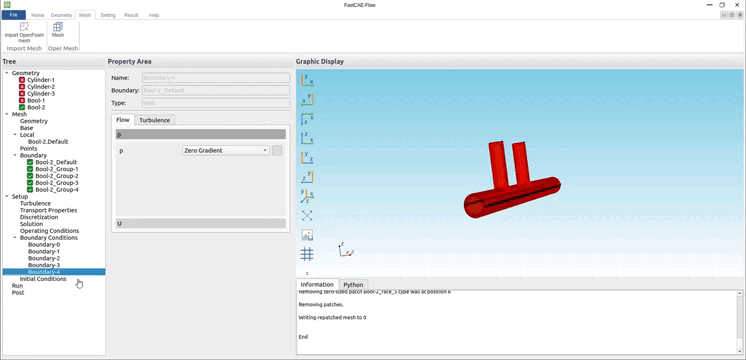Screen dimensions: 746x360
Task: Select the z-x view icon, third in toolbar
Action: point(307,119)
